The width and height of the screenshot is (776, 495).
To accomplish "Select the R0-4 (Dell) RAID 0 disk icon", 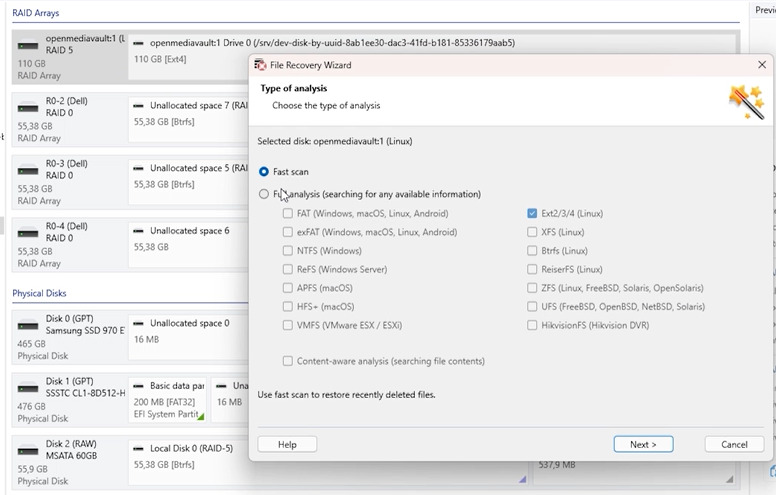I will (x=28, y=233).
